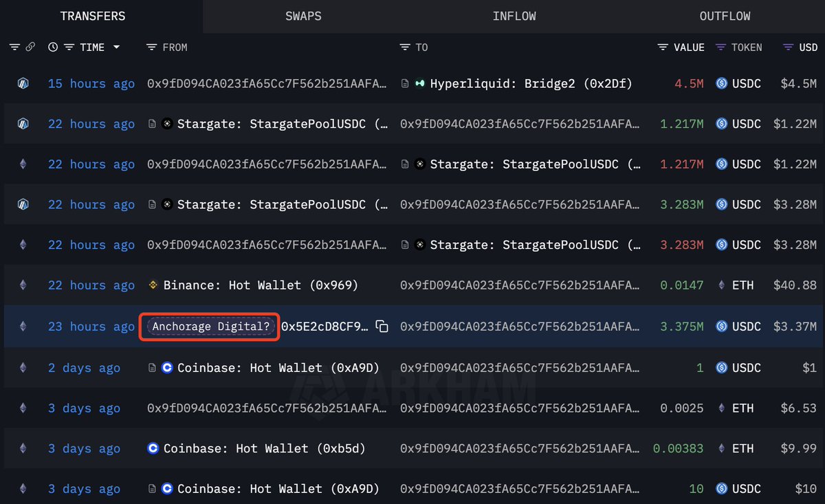
Task: Click Binance: Hot Wallet (0x969) sender
Action: (x=261, y=285)
